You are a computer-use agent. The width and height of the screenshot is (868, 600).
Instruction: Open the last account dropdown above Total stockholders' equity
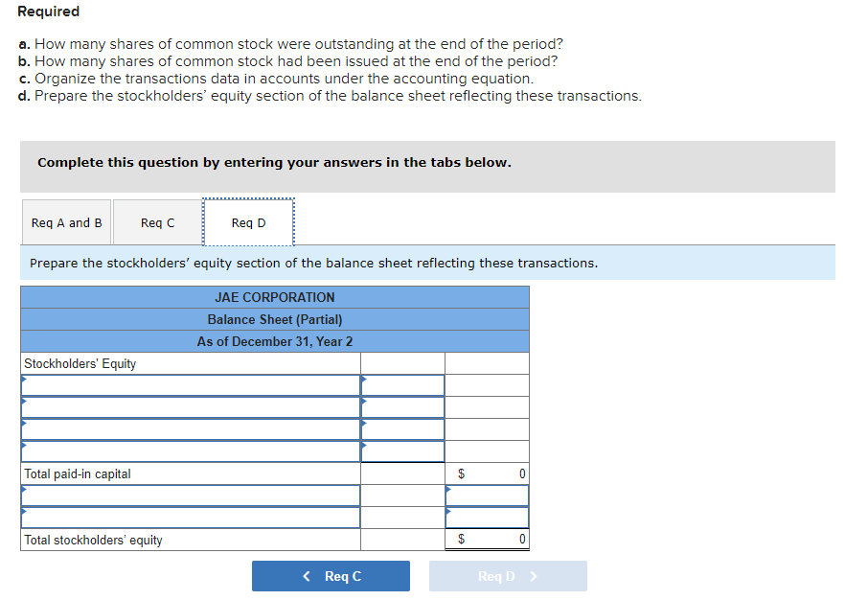pos(189,517)
